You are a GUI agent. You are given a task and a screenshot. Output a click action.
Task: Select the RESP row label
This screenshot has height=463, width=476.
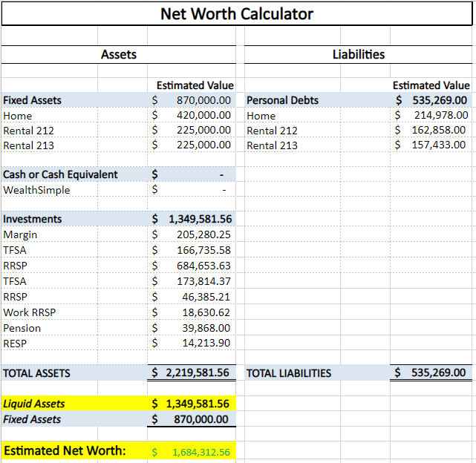[15, 344]
